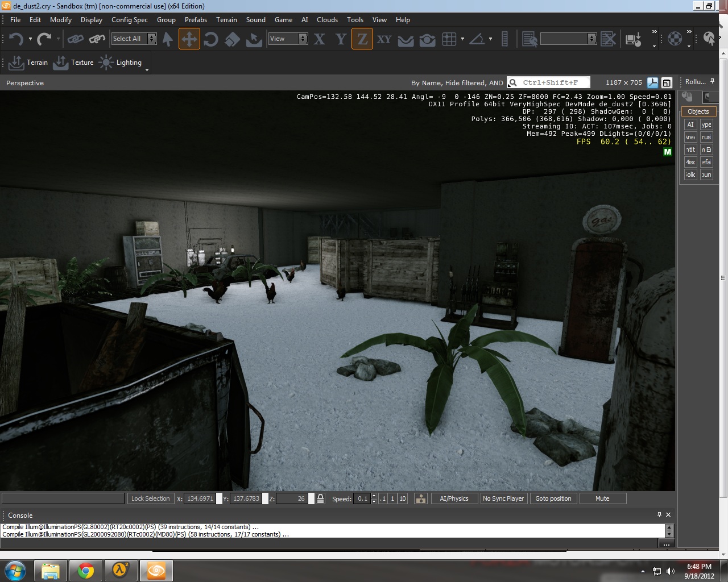Toggle the Z axis constraint
This screenshot has width=728, height=582.
point(362,39)
